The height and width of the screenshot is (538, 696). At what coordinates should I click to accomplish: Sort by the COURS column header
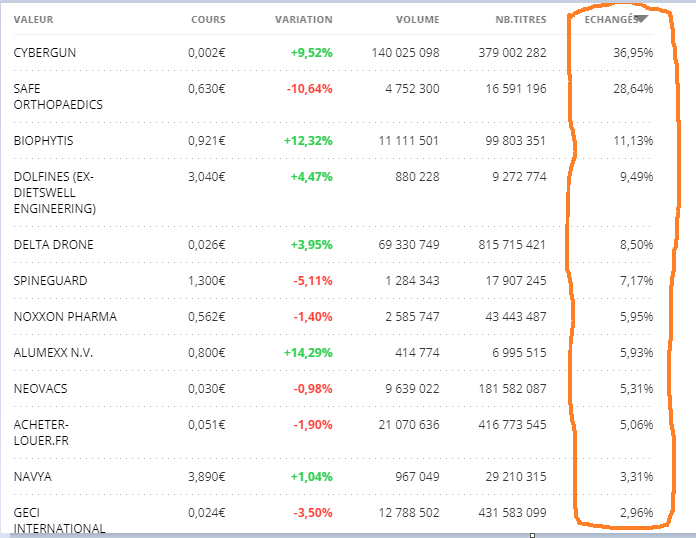208,20
